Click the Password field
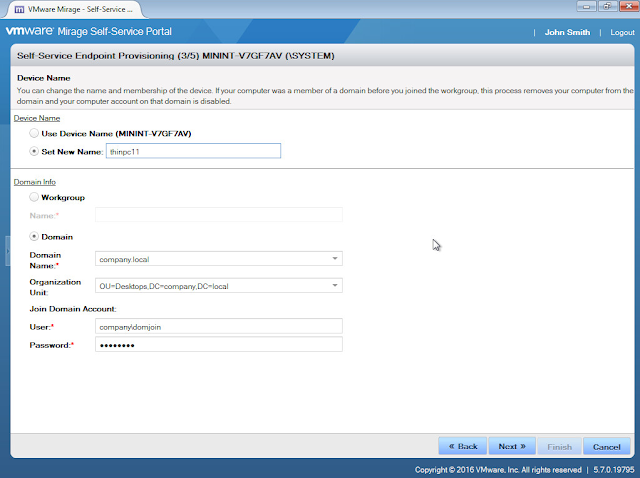 (218, 345)
